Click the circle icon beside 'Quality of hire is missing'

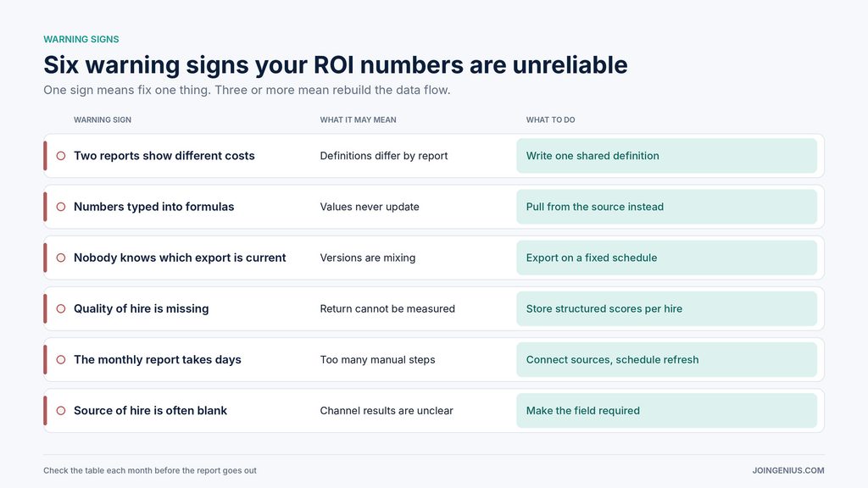(61, 308)
